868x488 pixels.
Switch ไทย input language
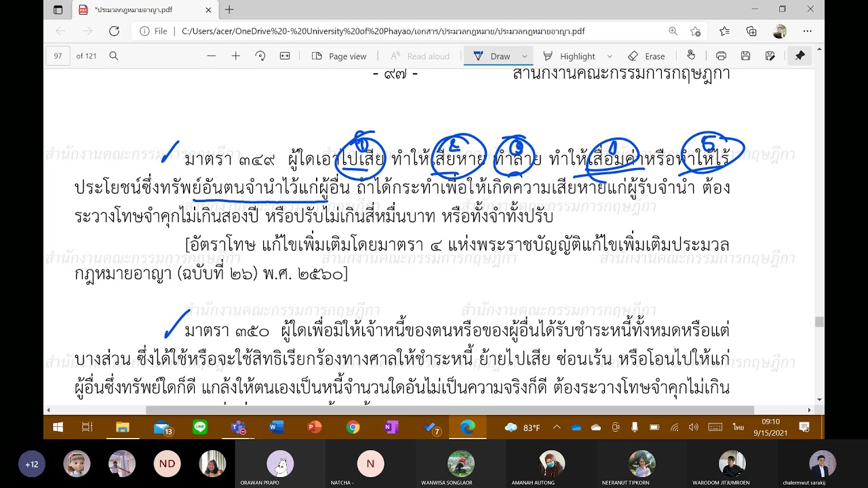pyautogui.click(x=738, y=428)
